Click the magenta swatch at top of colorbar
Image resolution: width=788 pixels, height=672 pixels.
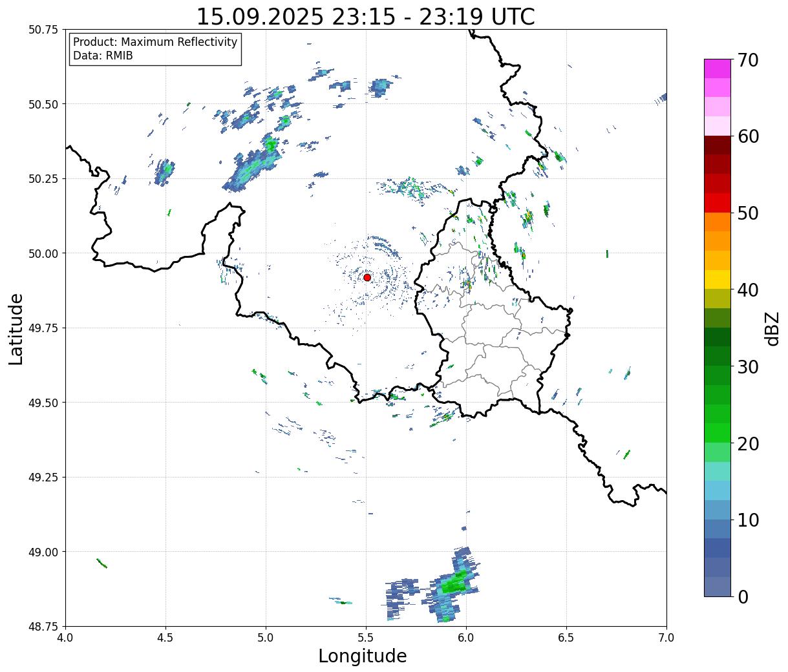tap(718, 68)
